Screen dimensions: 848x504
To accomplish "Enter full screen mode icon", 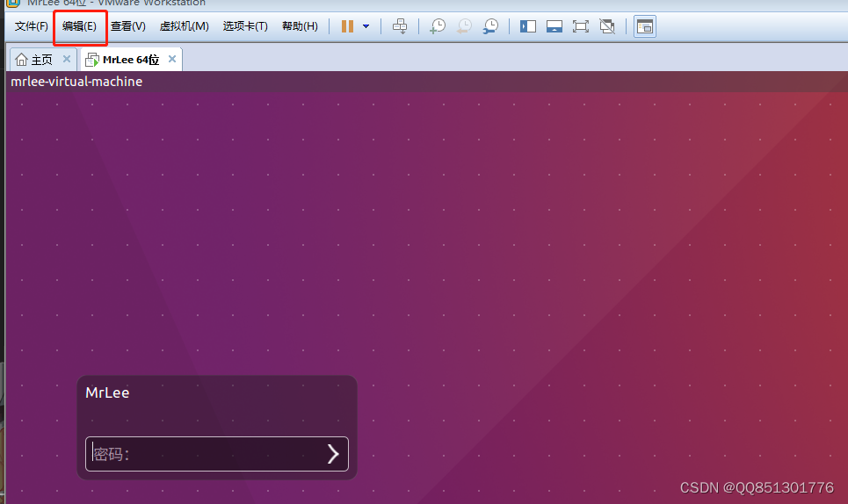I will [x=580, y=26].
